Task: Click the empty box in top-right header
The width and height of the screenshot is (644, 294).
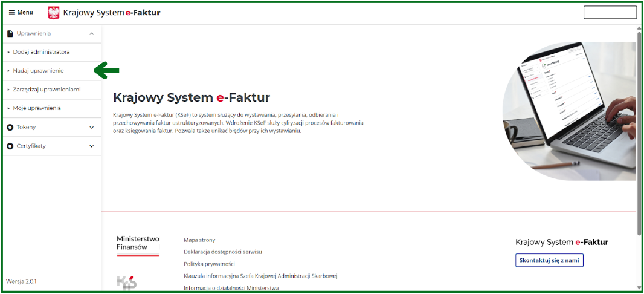Action: (610, 13)
